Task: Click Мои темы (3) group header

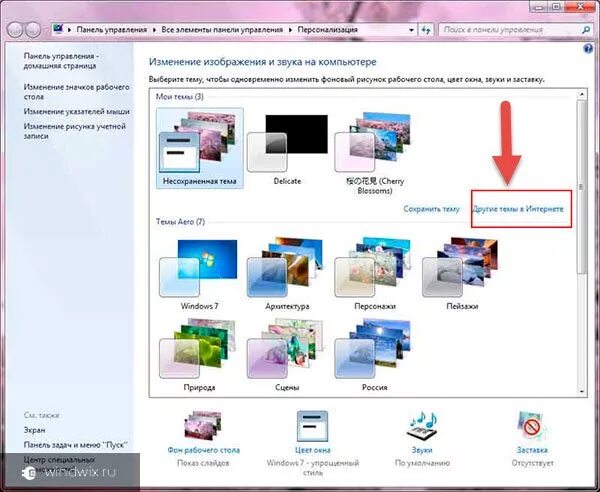Action: (179, 96)
